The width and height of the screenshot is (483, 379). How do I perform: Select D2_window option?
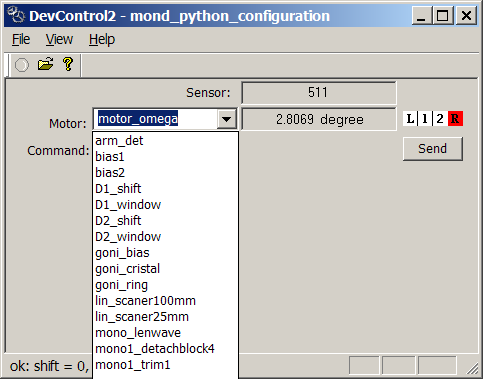coord(165,237)
